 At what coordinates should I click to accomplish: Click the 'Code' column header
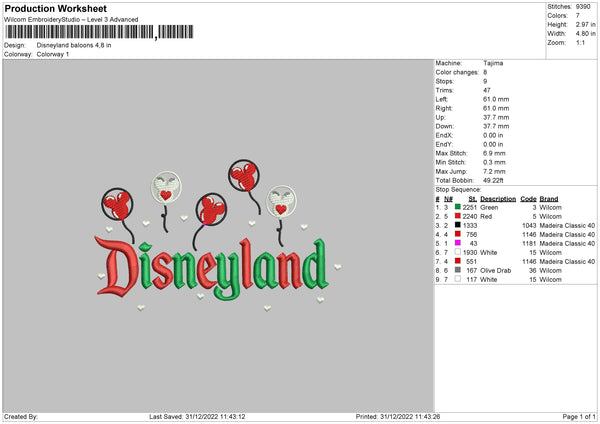(528, 199)
